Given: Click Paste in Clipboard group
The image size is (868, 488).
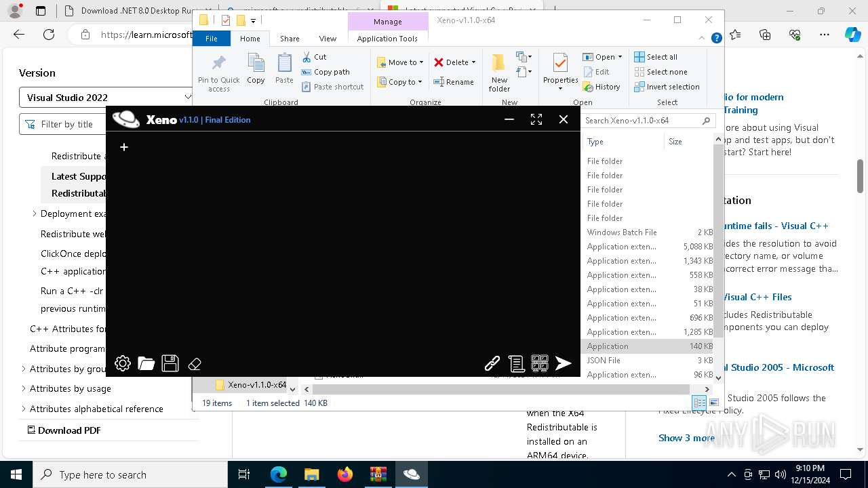Looking at the screenshot, I should coord(284,68).
